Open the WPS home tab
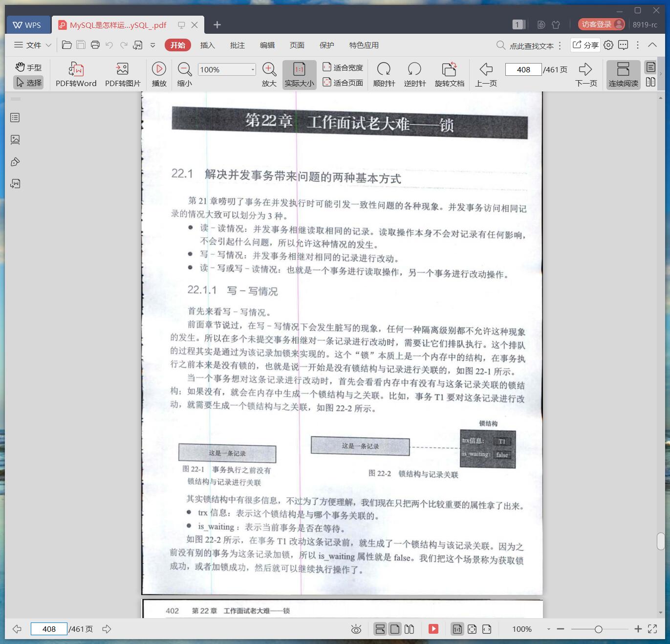The image size is (670, 644). point(27,25)
